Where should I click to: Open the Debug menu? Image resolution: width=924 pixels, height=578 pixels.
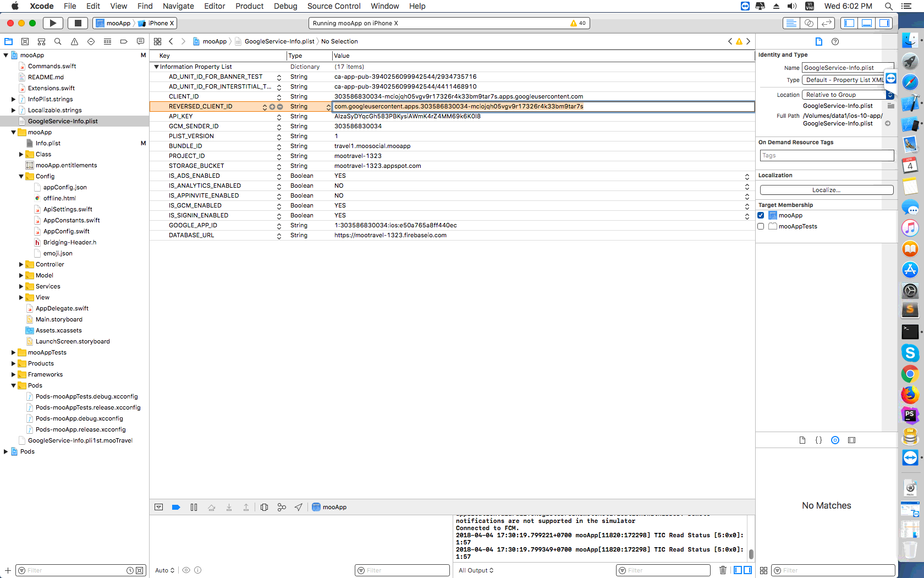(285, 6)
